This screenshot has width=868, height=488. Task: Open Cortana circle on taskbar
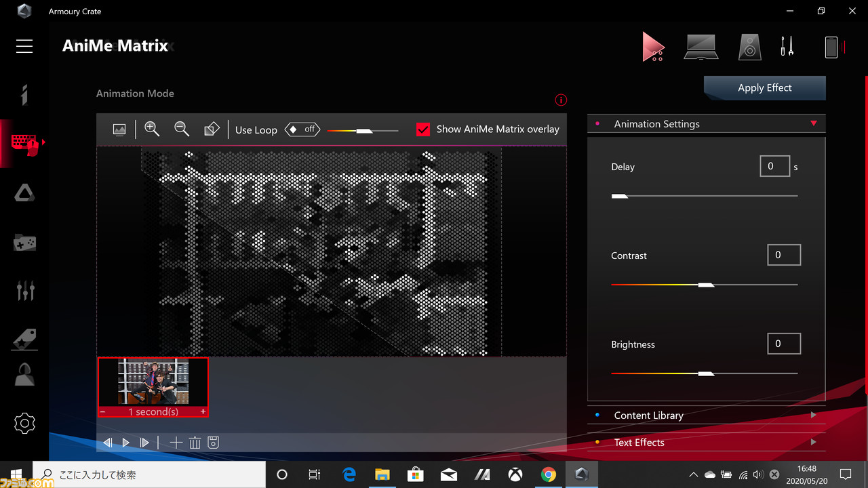click(x=282, y=475)
